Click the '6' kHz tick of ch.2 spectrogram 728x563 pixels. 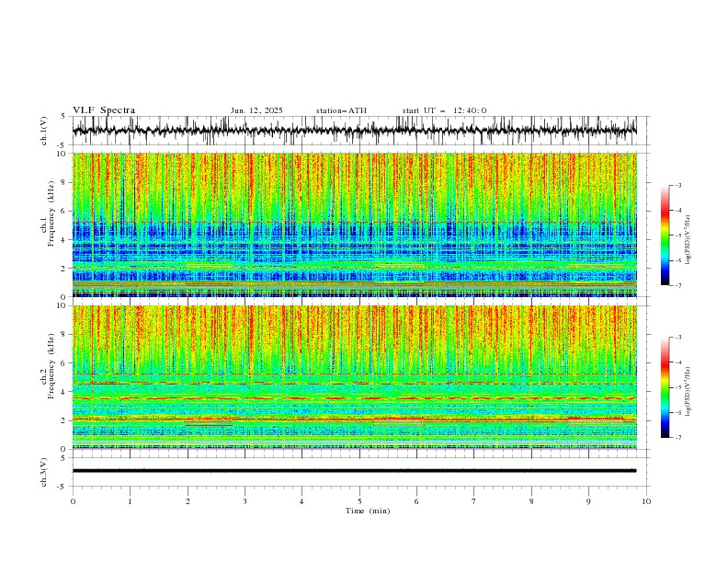coord(64,363)
